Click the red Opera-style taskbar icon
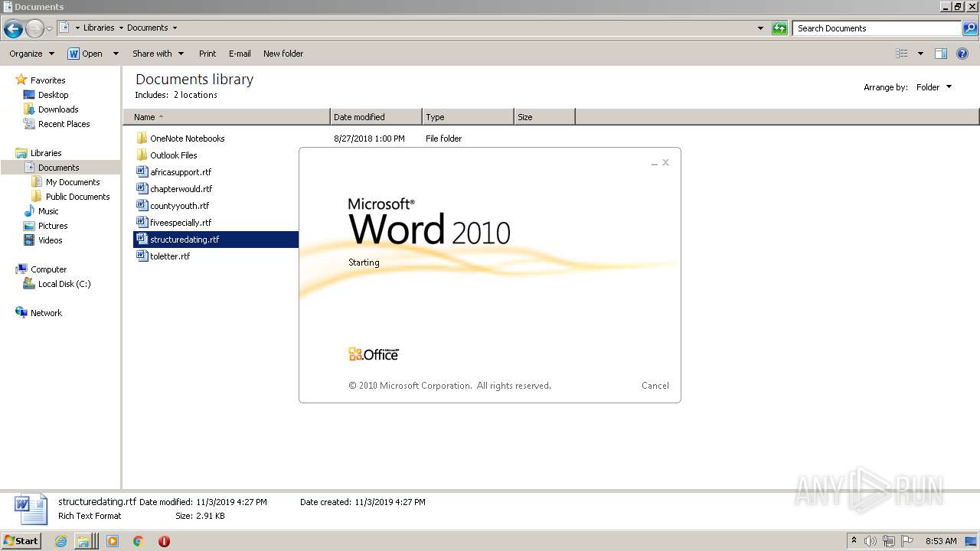 tap(164, 541)
